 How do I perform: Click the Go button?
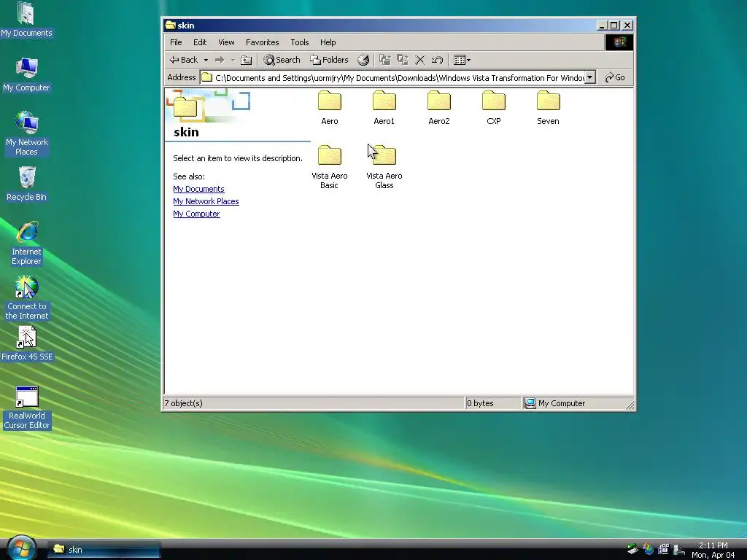pos(615,77)
